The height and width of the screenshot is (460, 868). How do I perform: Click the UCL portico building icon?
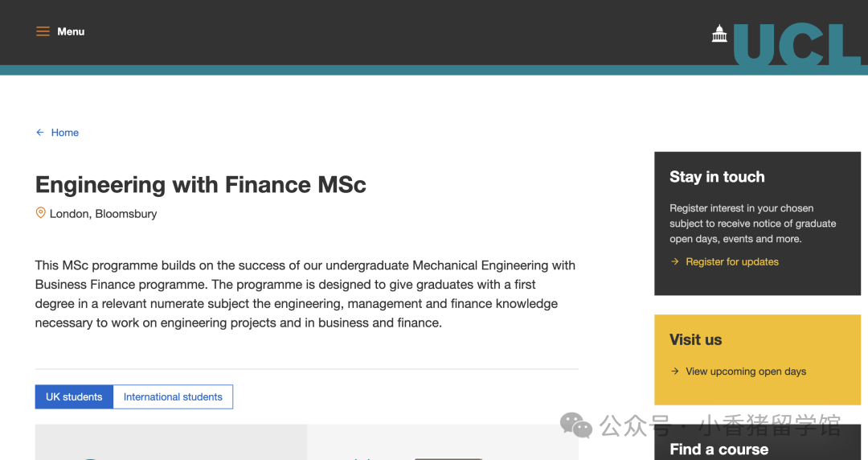point(719,33)
